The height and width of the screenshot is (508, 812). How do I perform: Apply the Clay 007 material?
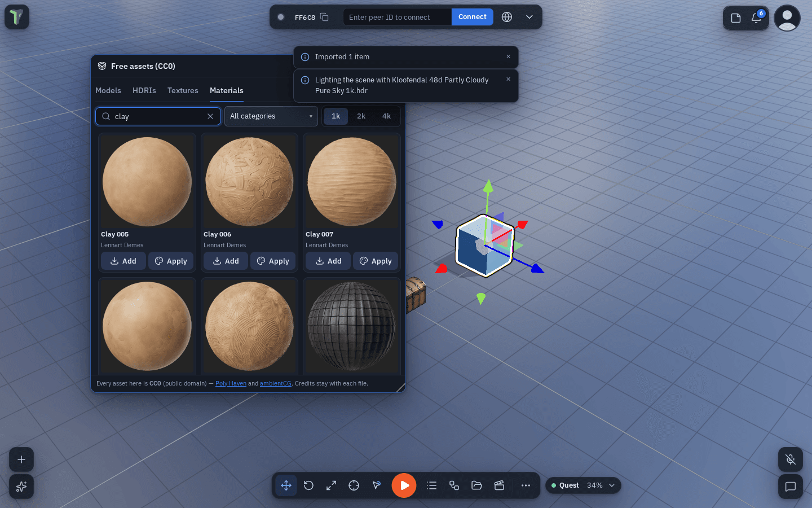[x=376, y=261]
